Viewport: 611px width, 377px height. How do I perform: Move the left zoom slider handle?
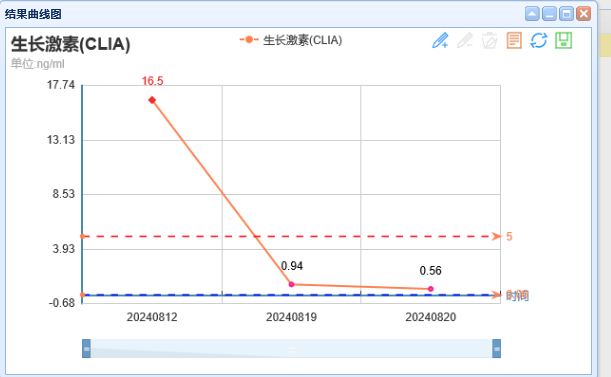click(87, 349)
